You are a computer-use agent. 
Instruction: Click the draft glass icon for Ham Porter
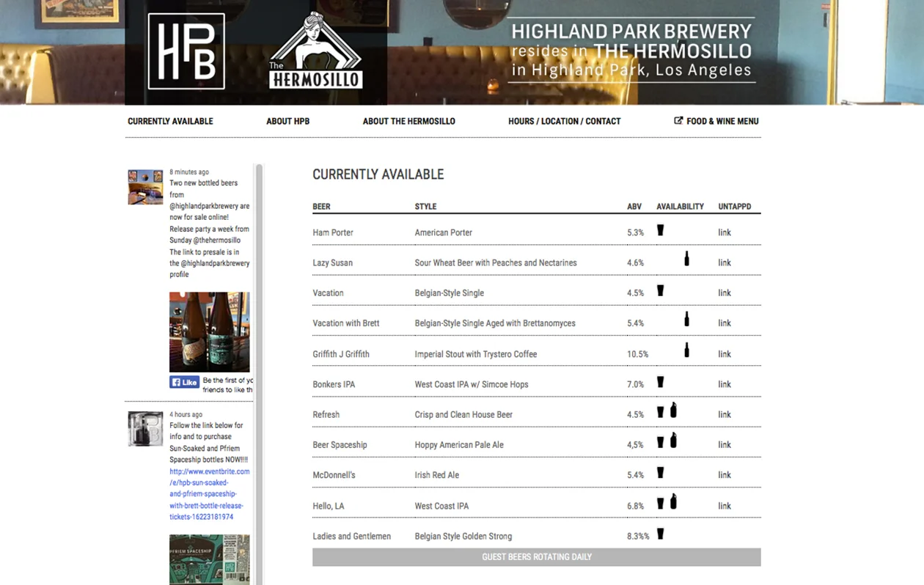pyautogui.click(x=660, y=229)
